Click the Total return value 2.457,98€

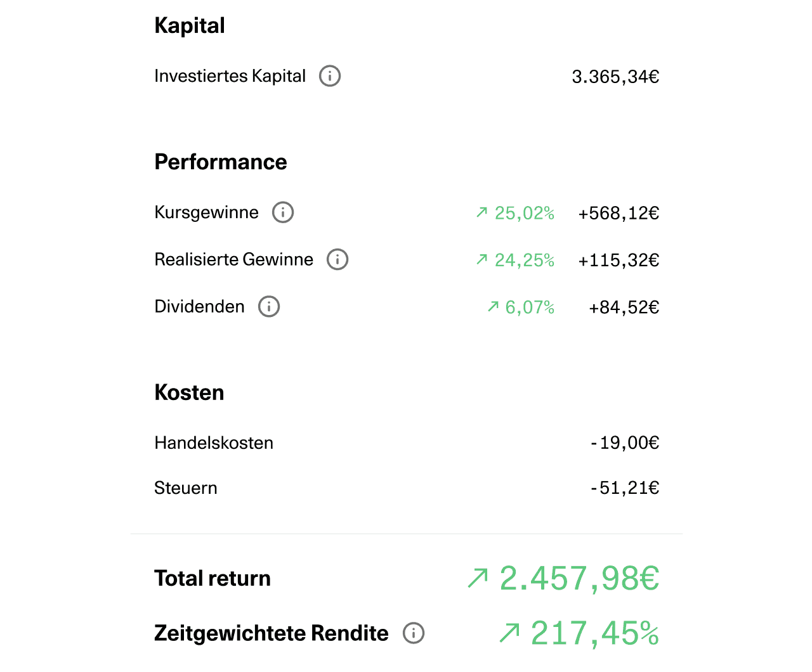[x=580, y=578]
